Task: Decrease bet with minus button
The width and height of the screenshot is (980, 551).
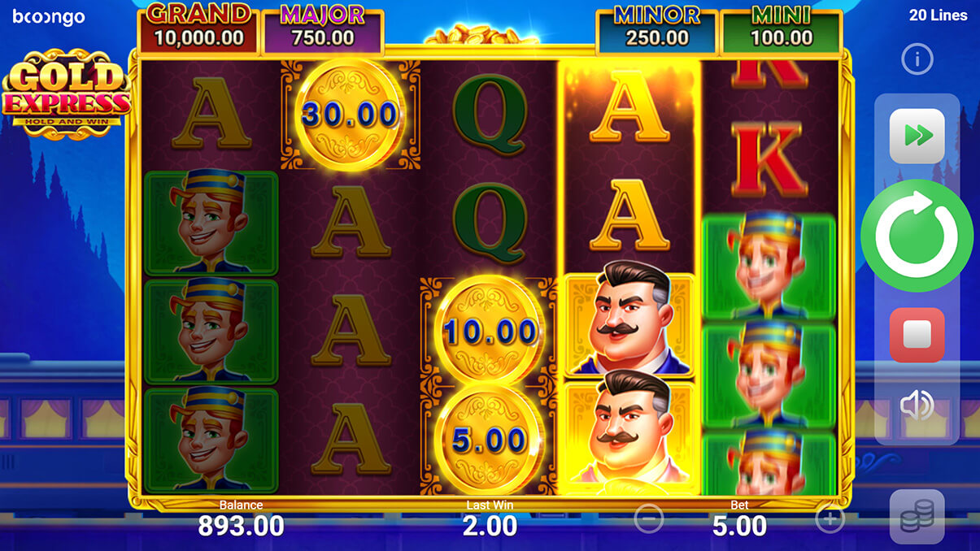Action: (648, 519)
